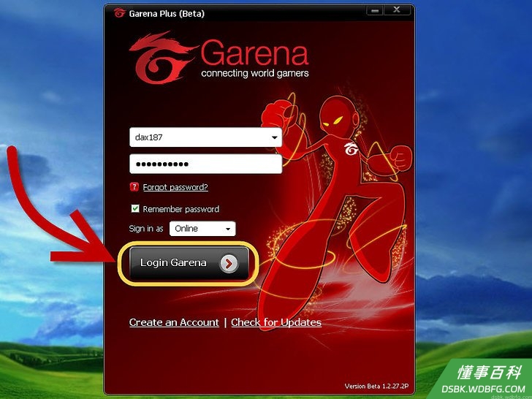Image resolution: width=532 pixels, height=399 pixels.
Task: Uncheck the Remember password checkbox
Action: 135,208
